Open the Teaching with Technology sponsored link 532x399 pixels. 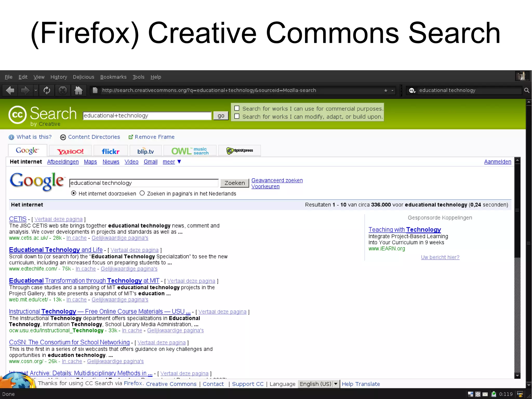point(404,230)
